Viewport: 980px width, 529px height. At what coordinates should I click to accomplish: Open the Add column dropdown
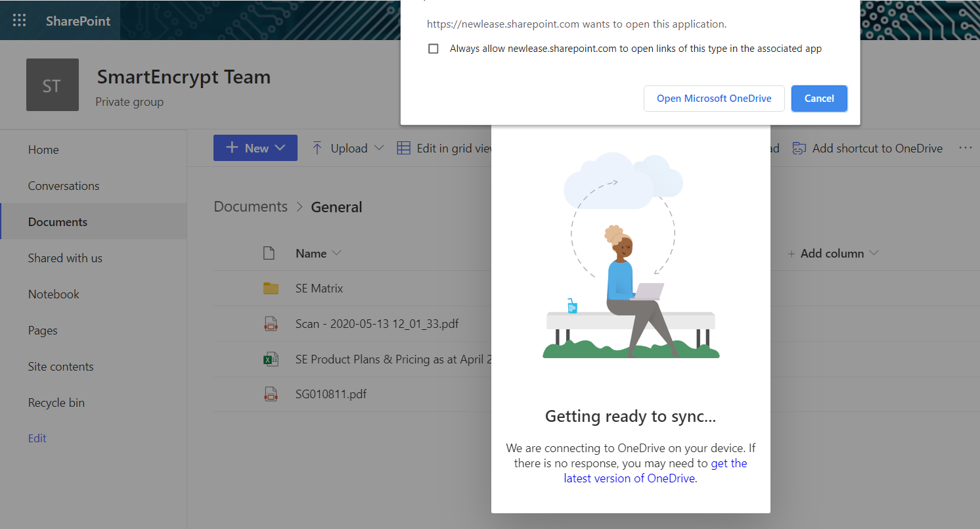834,254
